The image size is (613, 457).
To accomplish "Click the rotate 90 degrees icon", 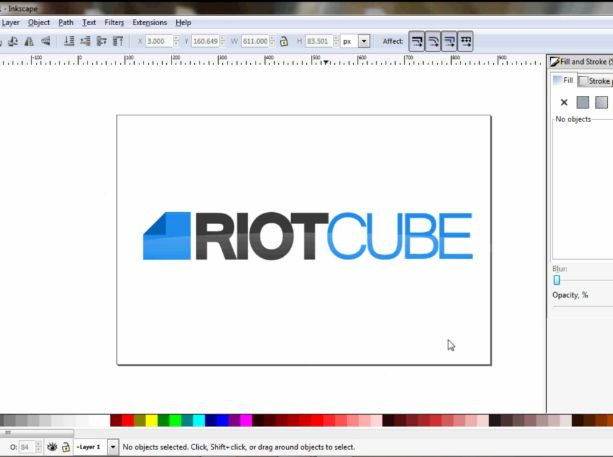I will [x=13, y=41].
